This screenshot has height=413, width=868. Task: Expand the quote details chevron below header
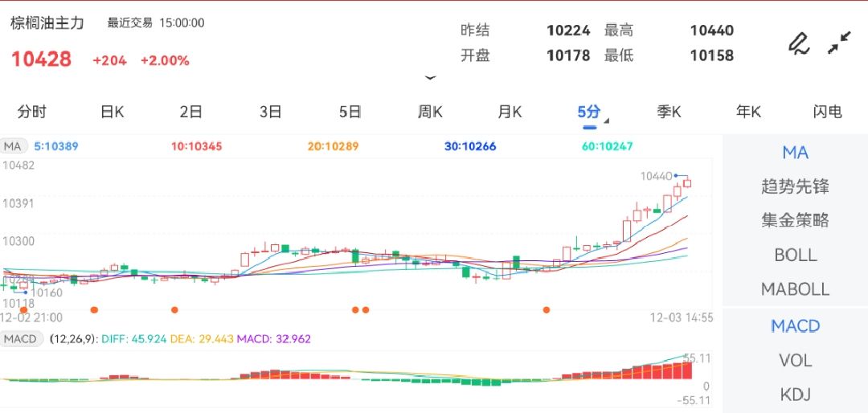coord(430,78)
